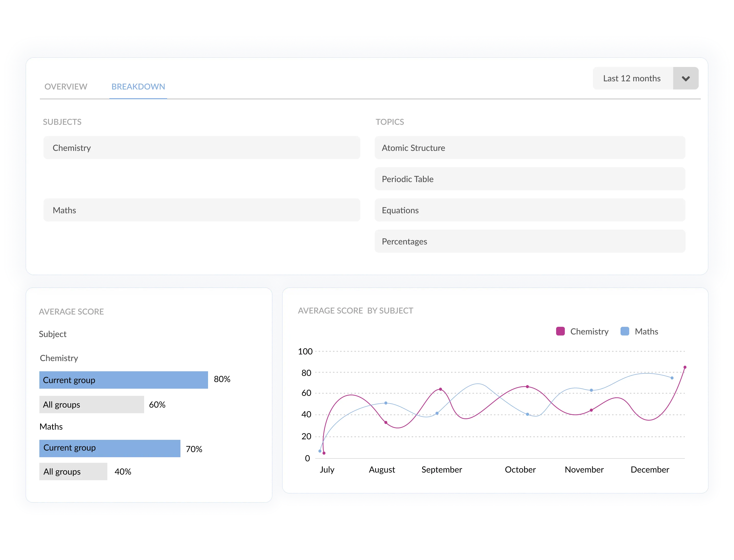Image resolution: width=734 pixels, height=560 pixels.
Task: Click the Average Score by Subject heading
Action: (x=355, y=310)
